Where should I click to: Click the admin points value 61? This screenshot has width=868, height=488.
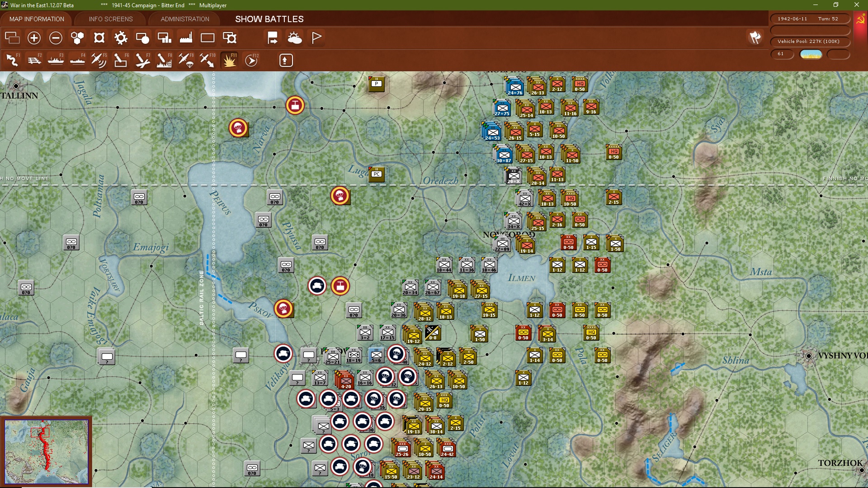coord(782,54)
